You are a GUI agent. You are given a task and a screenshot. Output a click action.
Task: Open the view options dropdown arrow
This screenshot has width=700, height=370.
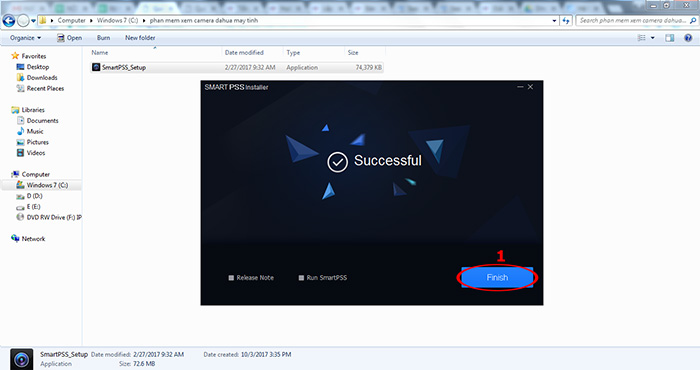click(x=653, y=38)
